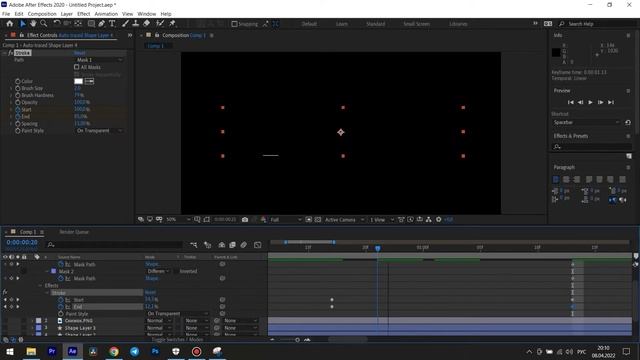Click the snapshot camera icon in viewer
The height and width of the screenshot is (360, 640).
point(245,220)
